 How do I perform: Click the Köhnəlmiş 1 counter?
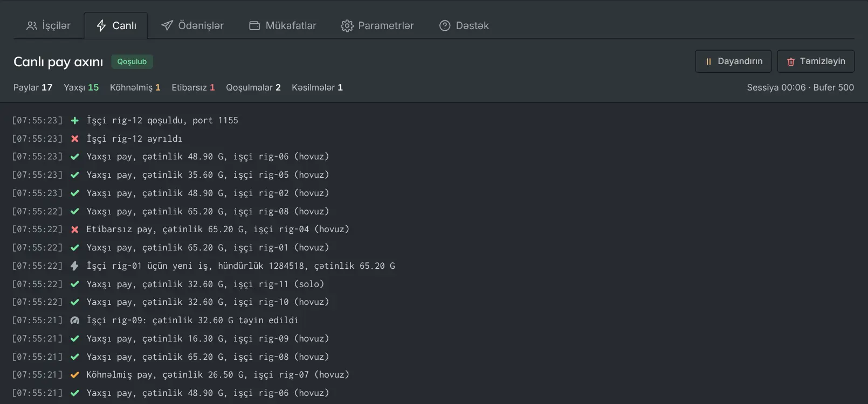(135, 88)
